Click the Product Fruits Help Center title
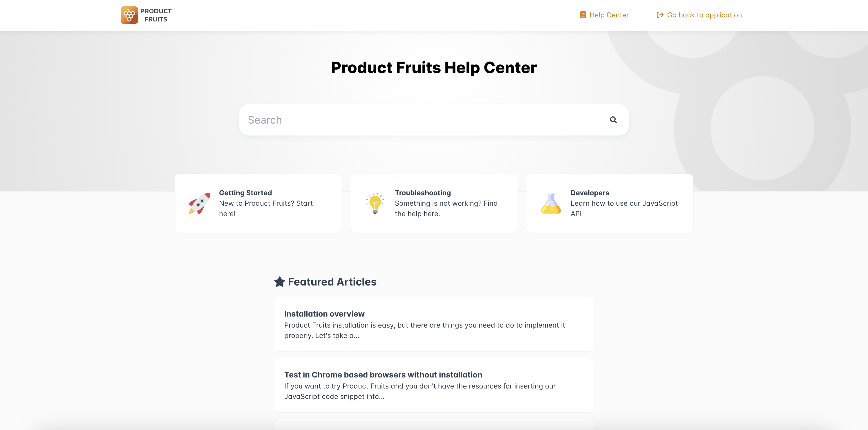This screenshot has width=868, height=430. point(434,67)
